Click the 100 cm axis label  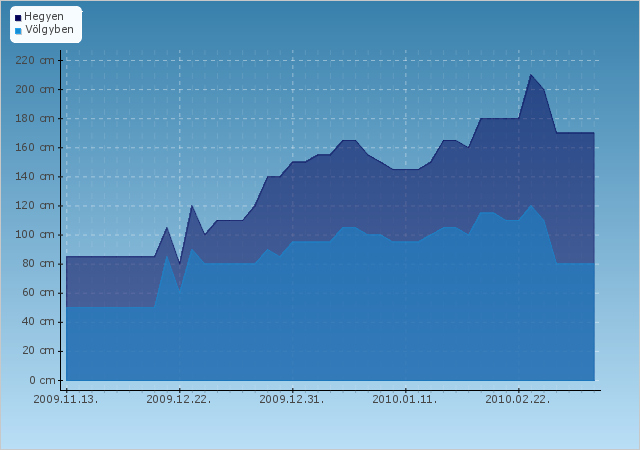35,235
